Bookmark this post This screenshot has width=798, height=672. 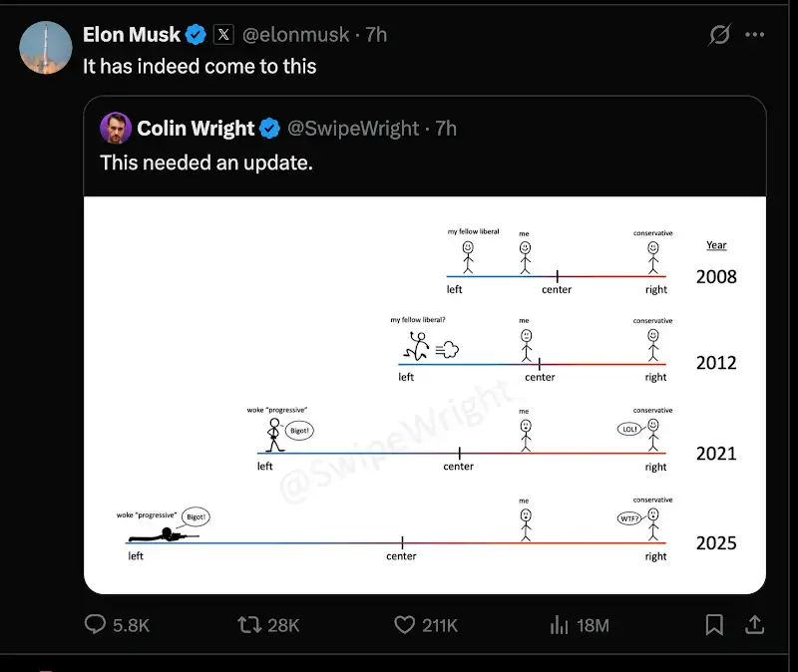(x=714, y=624)
